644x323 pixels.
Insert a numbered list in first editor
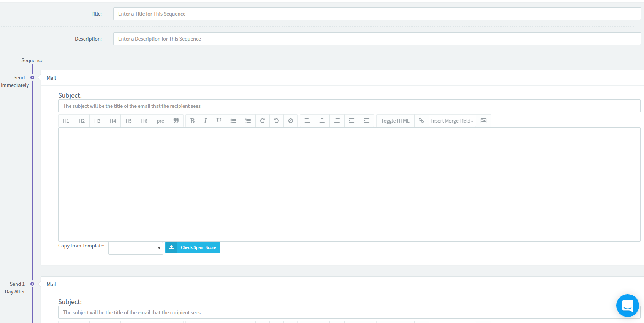pos(248,121)
